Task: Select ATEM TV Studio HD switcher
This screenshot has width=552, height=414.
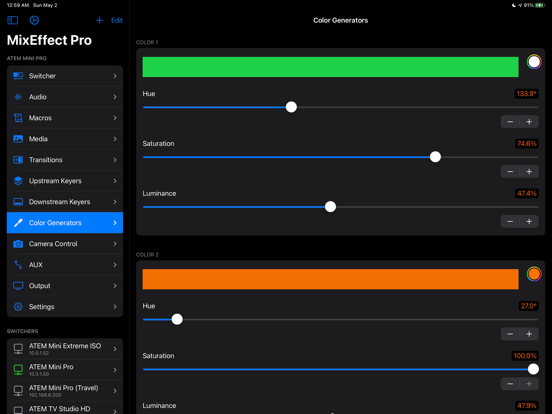Action: [x=65, y=408]
